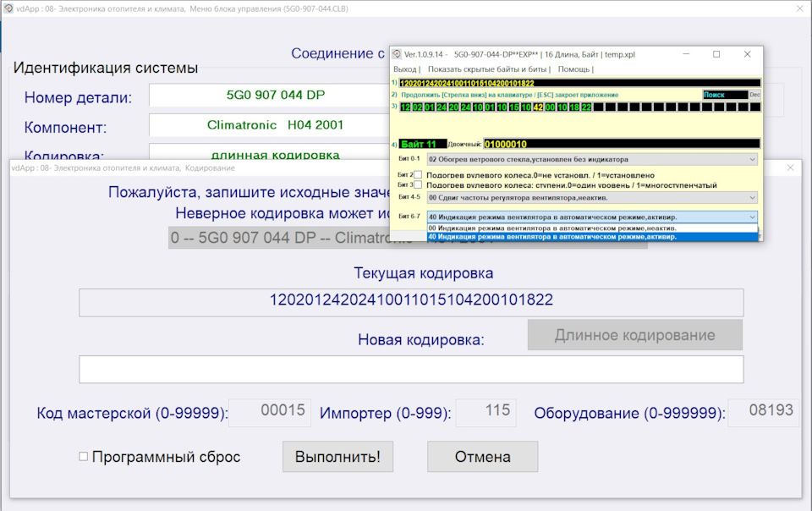Toggle Бит 3 steering wheel heating levels checkbox
The width and height of the screenshot is (812, 511).
coord(418,184)
